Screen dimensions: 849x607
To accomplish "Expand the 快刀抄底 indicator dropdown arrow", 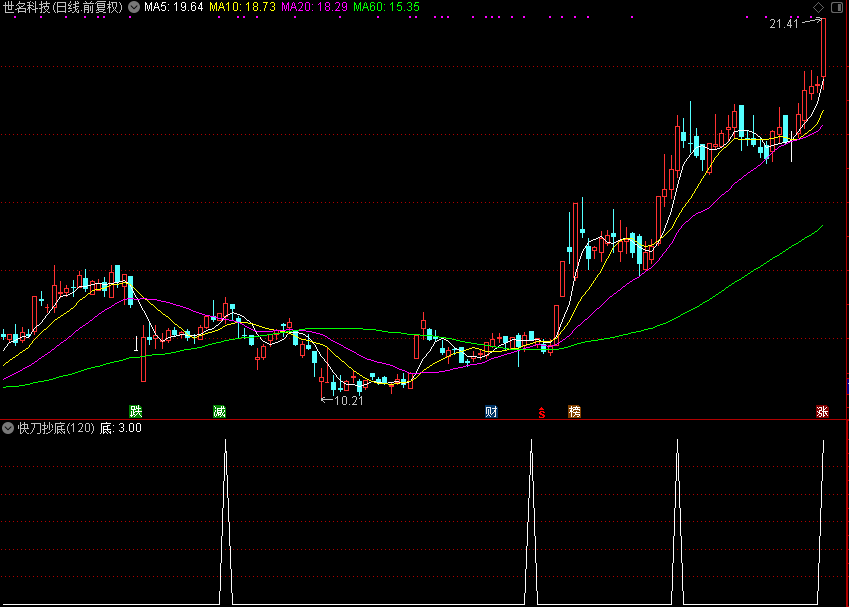I will click(x=8, y=428).
